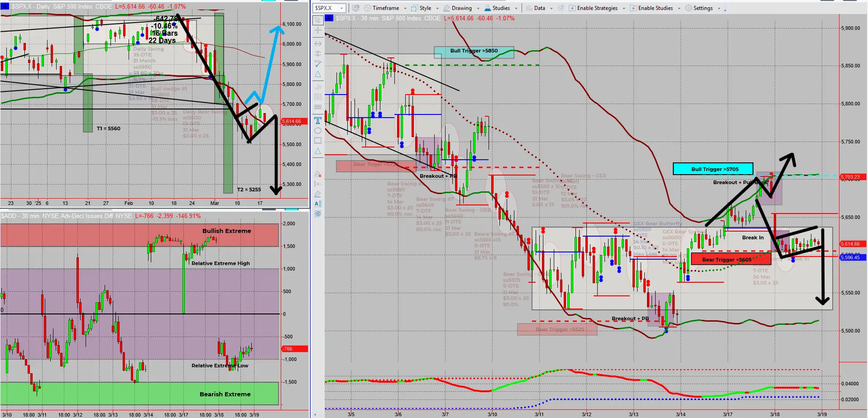The image size is (868, 418).
Task: Click the Timeframe clock icon
Action: 367,8
